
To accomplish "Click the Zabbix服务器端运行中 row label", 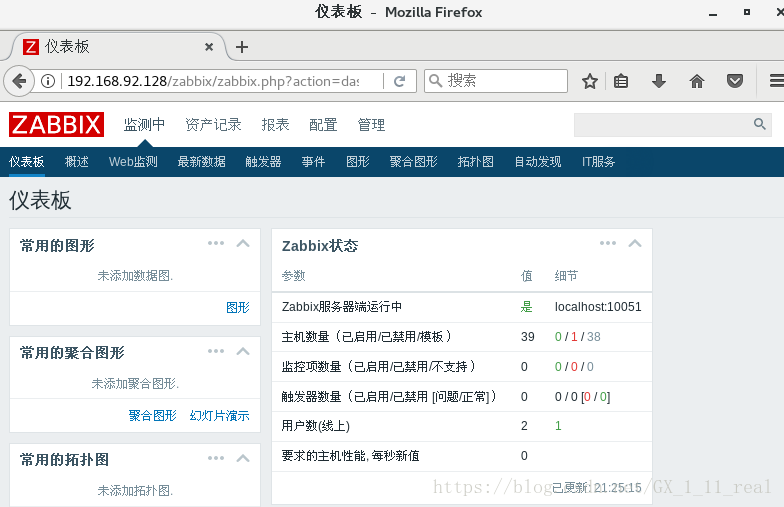I will pyautogui.click(x=342, y=306).
